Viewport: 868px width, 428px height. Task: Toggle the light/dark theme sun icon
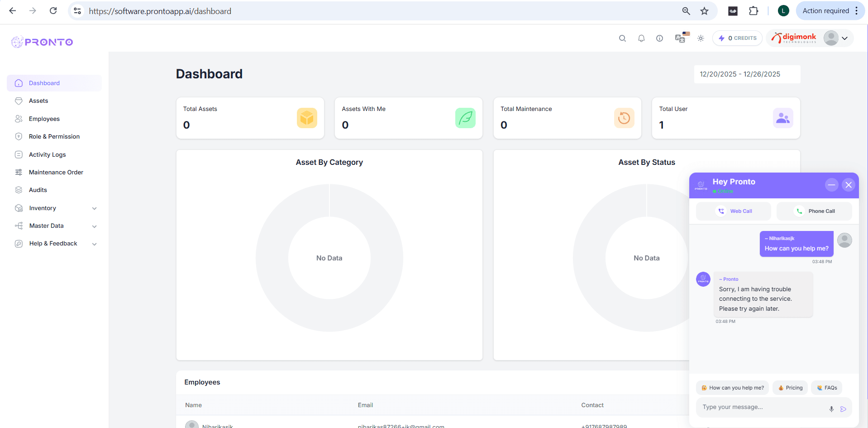tap(701, 38)
